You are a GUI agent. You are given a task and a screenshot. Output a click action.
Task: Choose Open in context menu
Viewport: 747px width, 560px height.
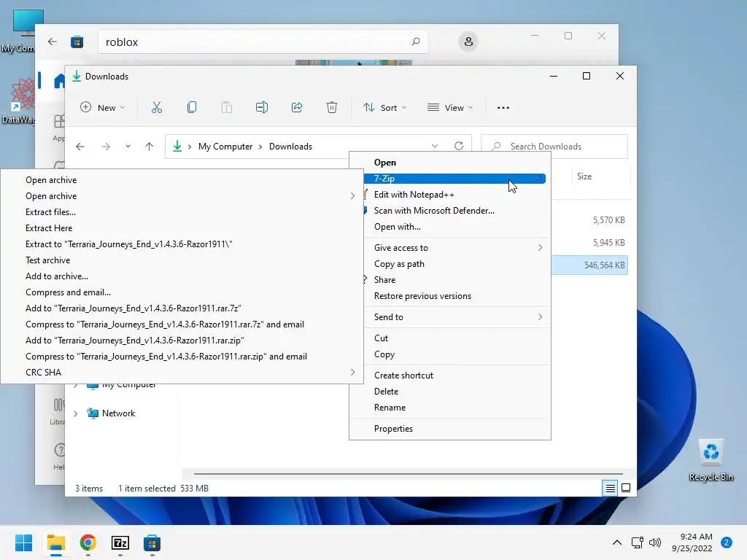pyautogui.click(x=449, y=163)
